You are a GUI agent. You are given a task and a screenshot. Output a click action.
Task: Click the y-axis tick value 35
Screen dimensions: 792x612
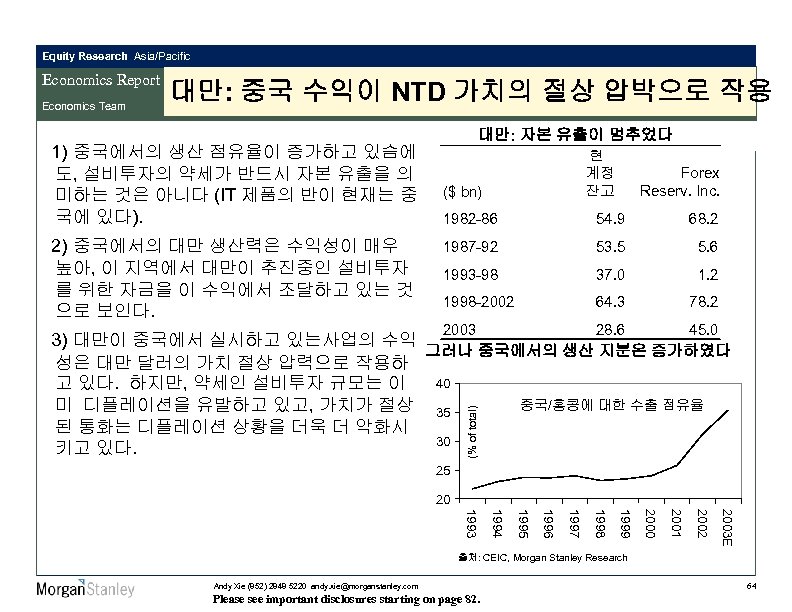click(443, 413)
